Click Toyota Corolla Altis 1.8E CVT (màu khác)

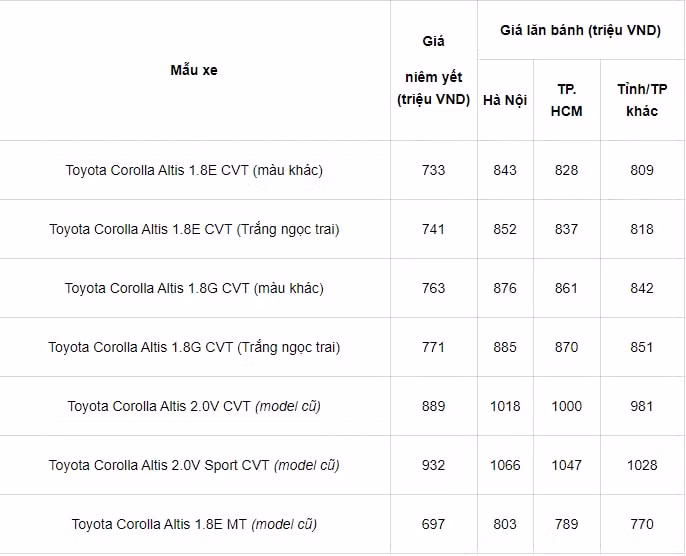click(194, 170)
